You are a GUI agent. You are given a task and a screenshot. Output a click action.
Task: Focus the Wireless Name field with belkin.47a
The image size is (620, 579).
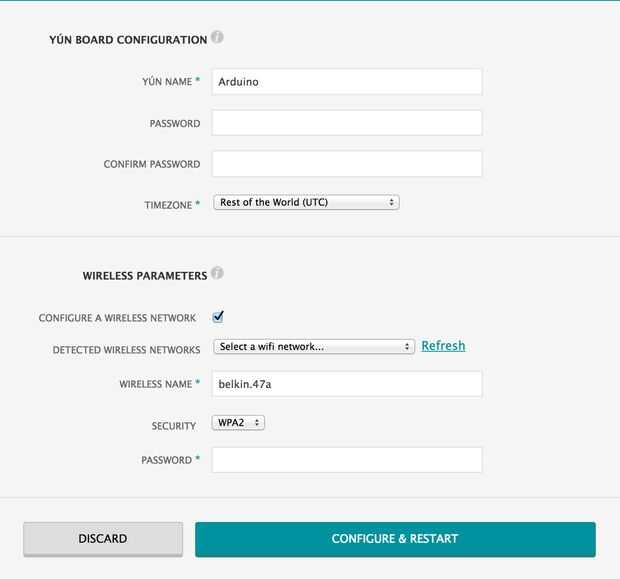click(x=347, y=384)
